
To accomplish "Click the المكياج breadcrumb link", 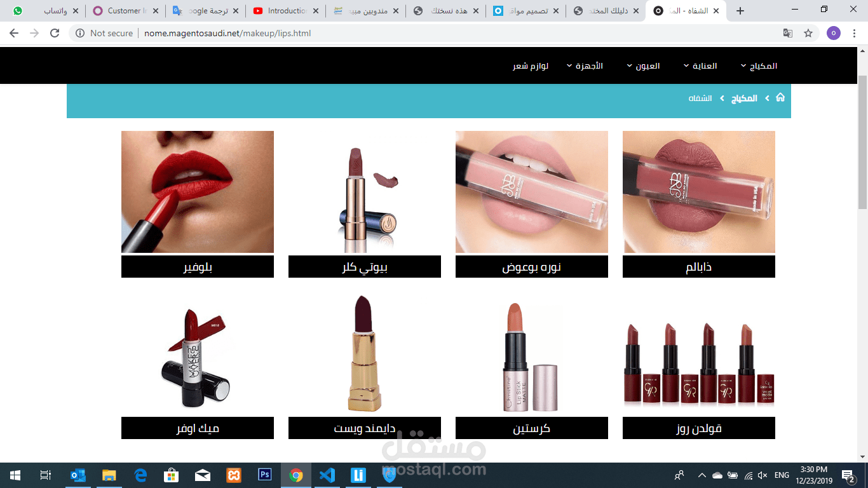I will 744,98.
